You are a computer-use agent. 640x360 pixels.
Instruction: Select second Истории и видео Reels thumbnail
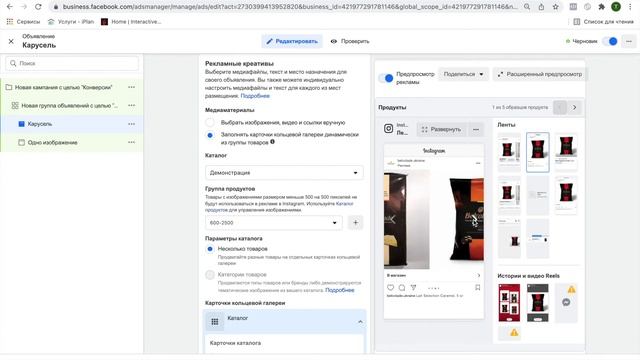click(x=538, y=303)
